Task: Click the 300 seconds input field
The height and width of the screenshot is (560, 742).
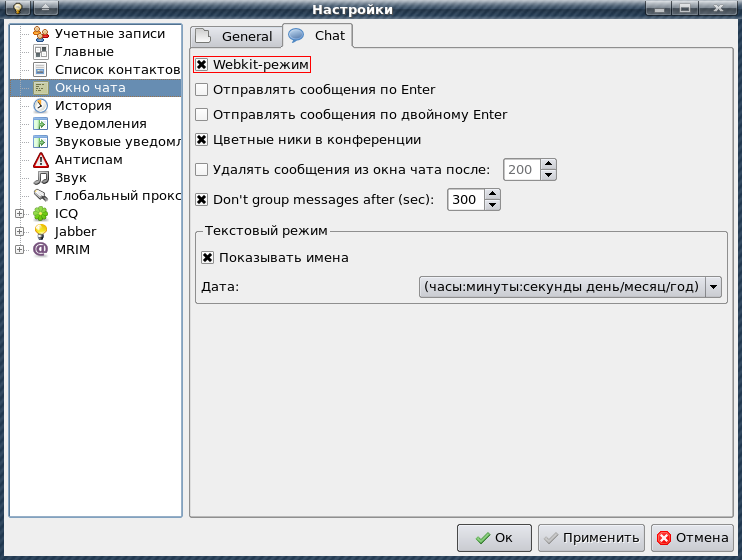Action: click(466, 199)
